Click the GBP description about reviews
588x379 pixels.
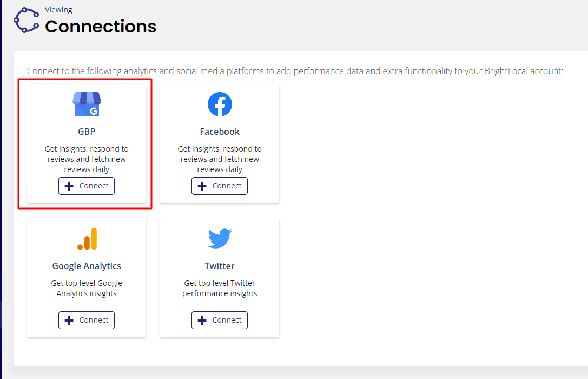point(87,159)
